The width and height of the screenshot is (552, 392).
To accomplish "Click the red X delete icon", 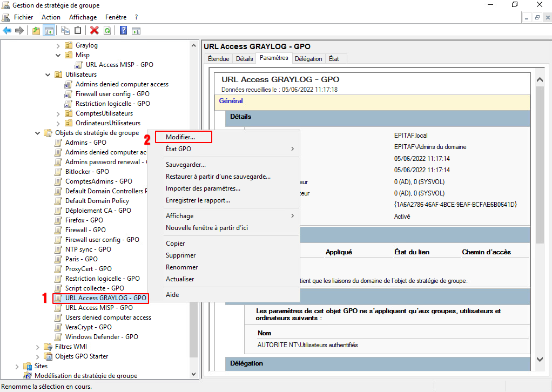I will [95, 31].
